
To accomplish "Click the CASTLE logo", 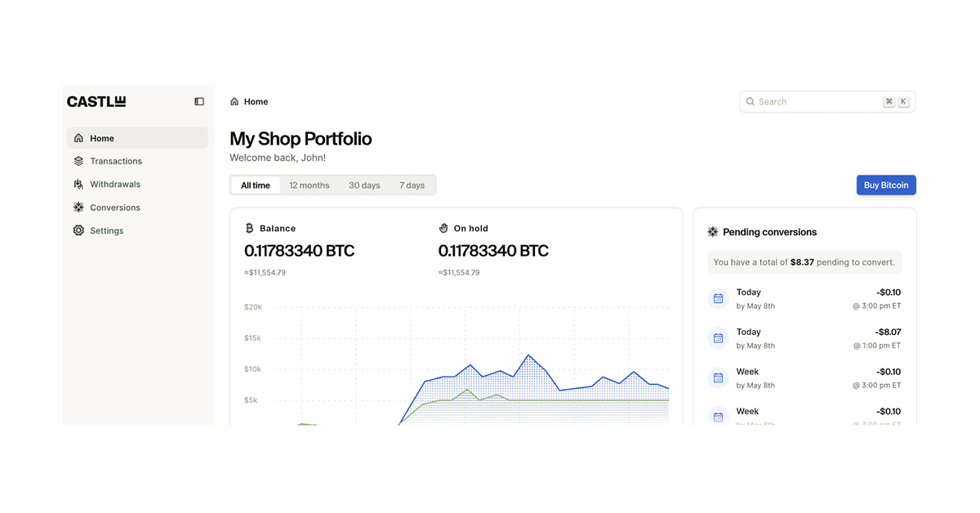I will pos(96,101).
